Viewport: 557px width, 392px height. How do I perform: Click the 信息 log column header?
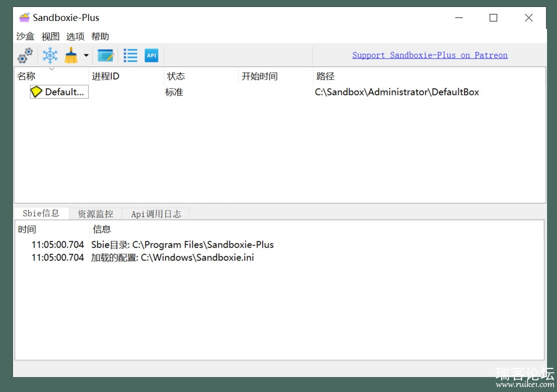316,229
